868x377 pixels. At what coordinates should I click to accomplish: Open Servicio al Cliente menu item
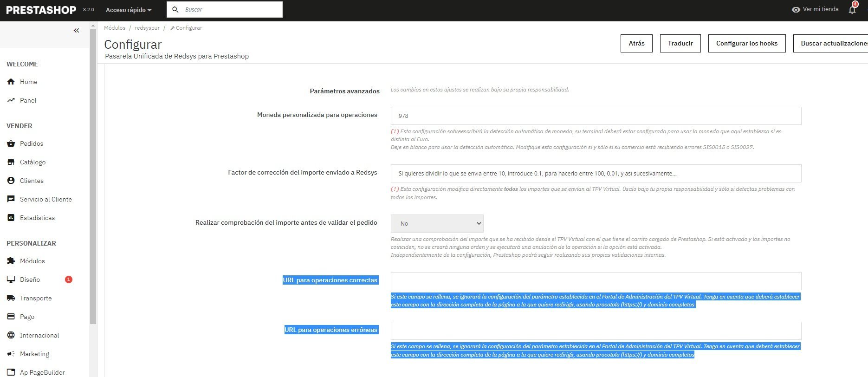[46, 199]
